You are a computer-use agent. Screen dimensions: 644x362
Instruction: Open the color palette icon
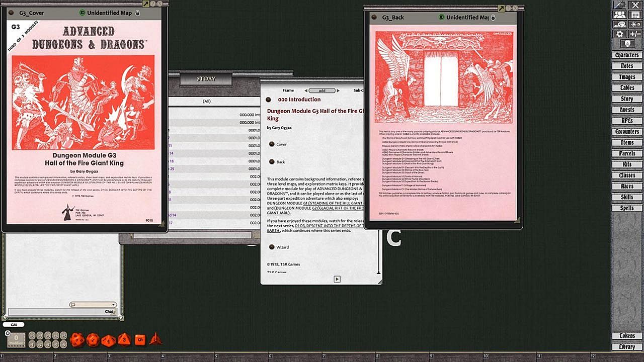pos(619,24)
